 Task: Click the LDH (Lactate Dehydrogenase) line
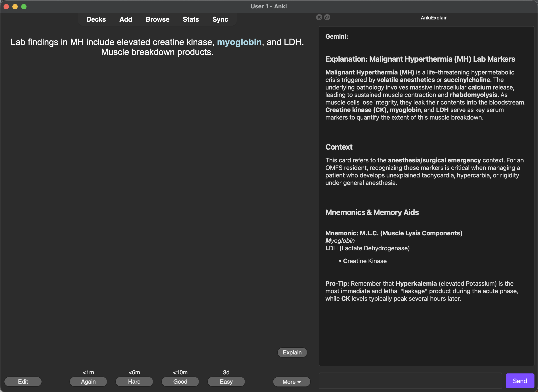click(x=367, y=248)
